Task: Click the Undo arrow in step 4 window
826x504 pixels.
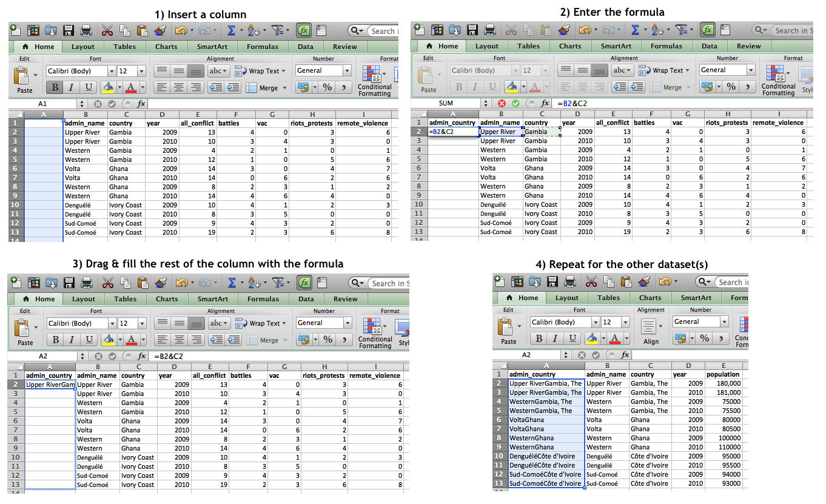Action: click(666, 281)
